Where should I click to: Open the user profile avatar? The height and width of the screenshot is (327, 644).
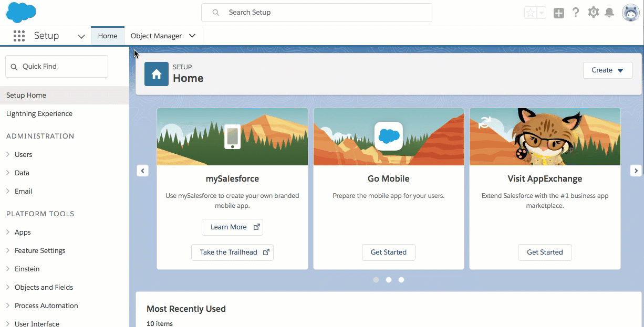(x=630, y=13)
